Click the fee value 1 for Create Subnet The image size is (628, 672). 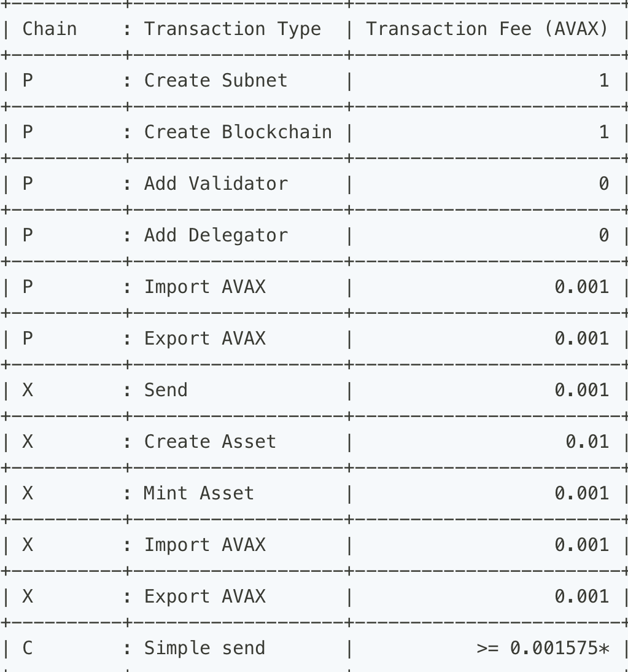click(x=604, y=80)
